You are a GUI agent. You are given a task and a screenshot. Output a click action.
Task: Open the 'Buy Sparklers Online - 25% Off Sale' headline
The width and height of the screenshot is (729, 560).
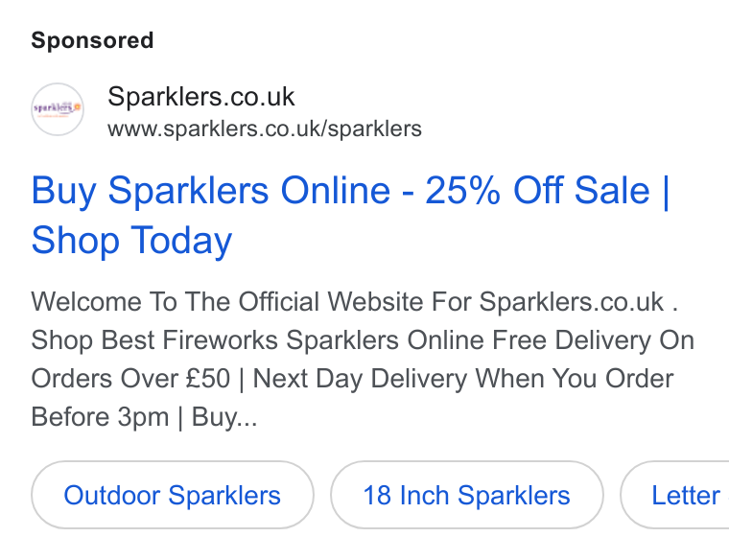tap(341, 191)
